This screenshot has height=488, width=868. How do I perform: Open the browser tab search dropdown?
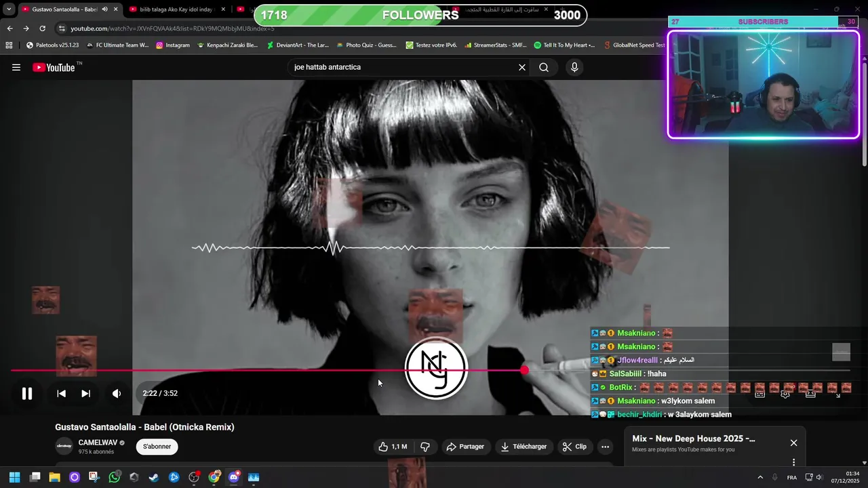coord(9,9)
